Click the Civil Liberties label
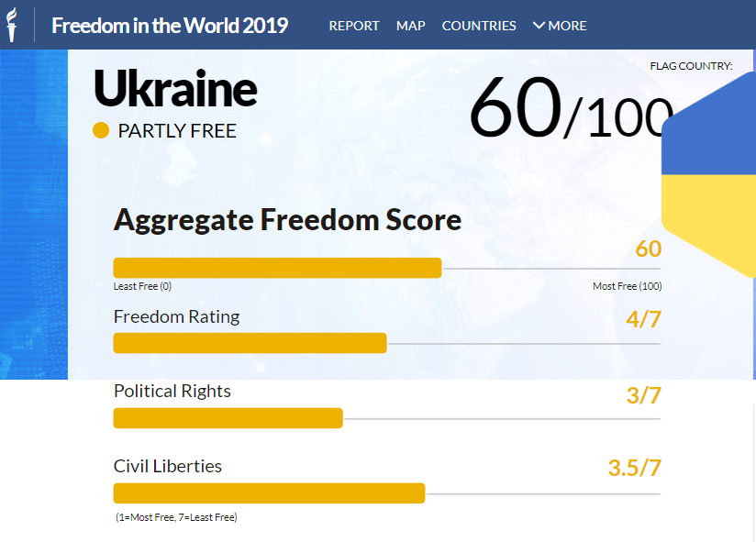The width and height of the screenshot is (756, 542). tap(168, 467)
